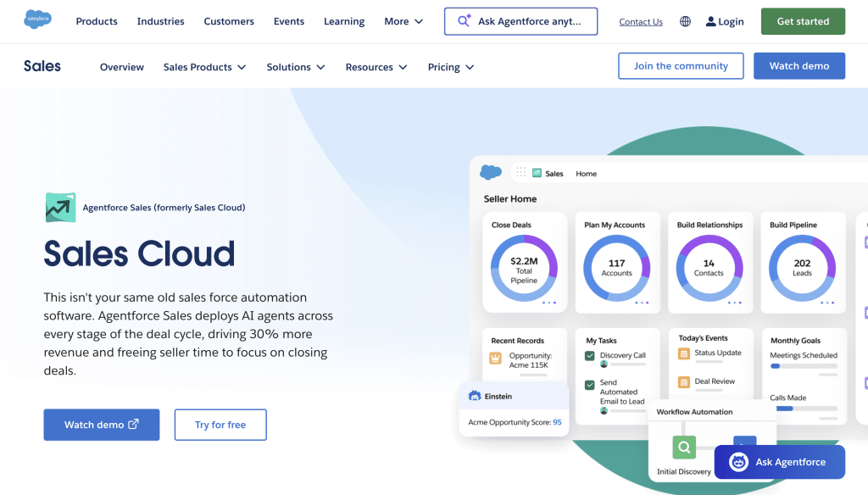Open the Industries menu
Screen dimensions: 868x495
[160, 21]
